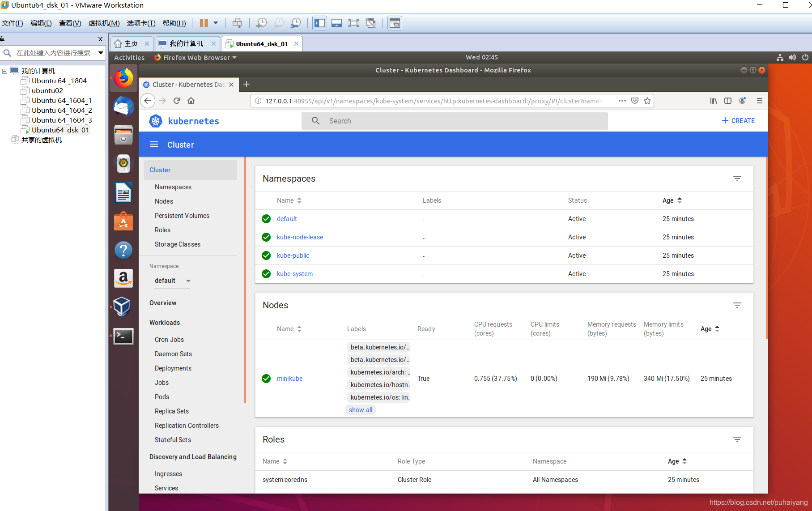812x511 pixels.
Task: Click the CREATE button
Action: coord(738,121)
